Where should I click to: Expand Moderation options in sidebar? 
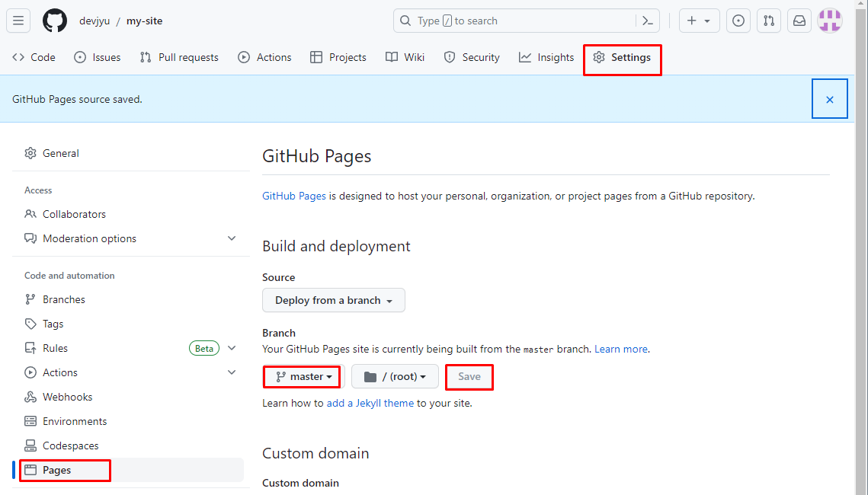(x=232, y=238)
